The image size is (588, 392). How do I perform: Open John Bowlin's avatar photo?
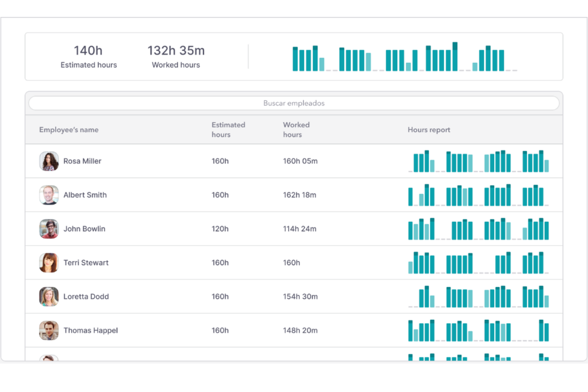pyautogui.click(x=49, y=229)
